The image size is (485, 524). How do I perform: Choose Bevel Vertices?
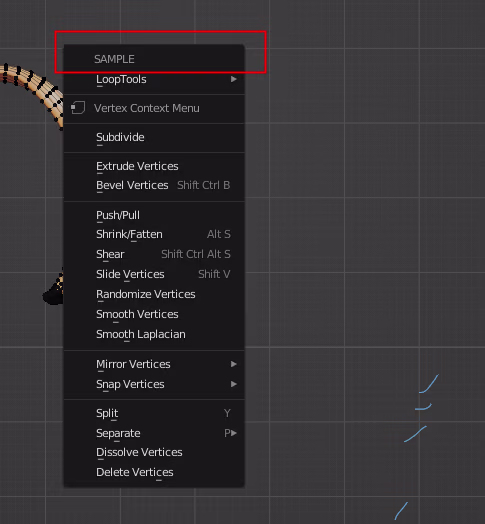click(154, 185)
